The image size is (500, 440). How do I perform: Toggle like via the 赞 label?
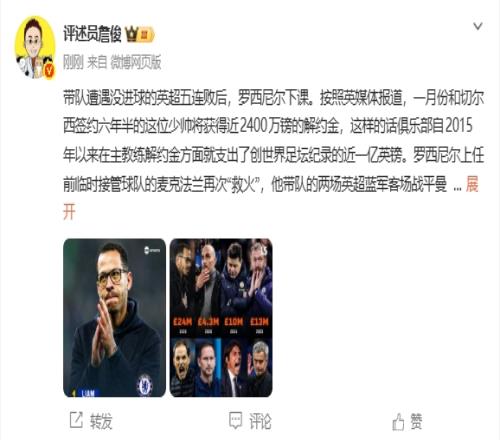coord(416,421)
